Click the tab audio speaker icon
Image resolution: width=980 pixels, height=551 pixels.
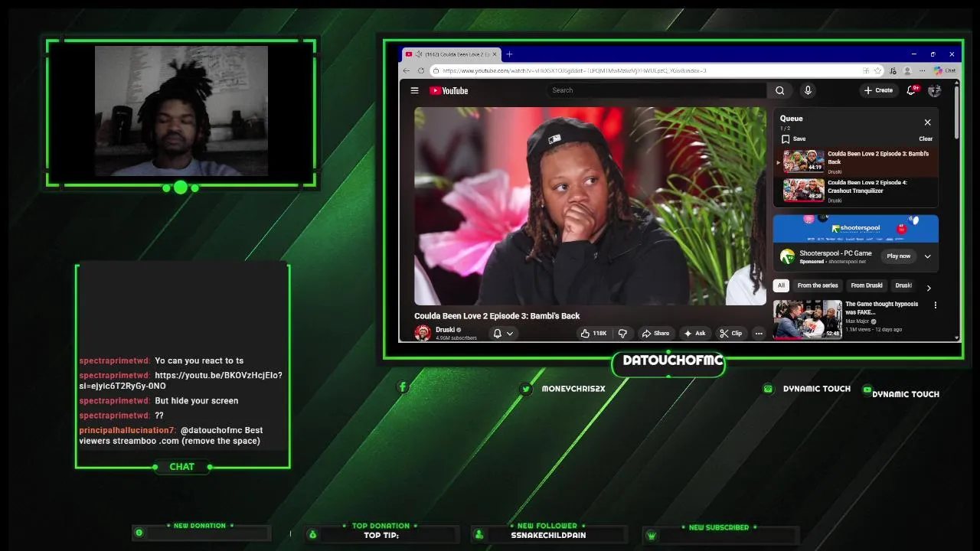point(419,54)
